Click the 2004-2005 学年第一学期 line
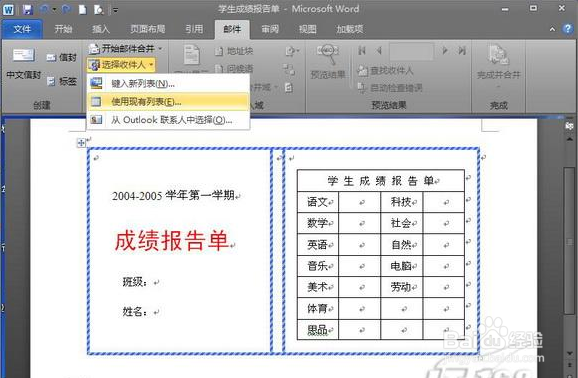 point(173,195)
